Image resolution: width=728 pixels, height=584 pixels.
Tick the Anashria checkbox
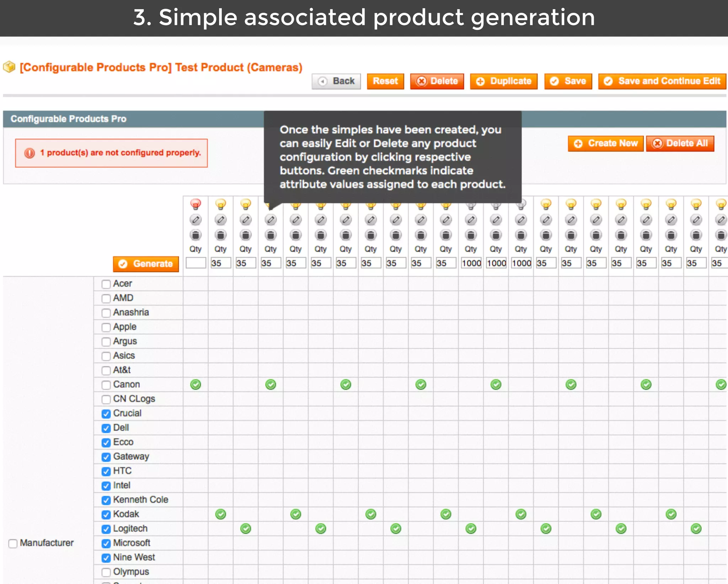pyautogui.click(x=106, y=313)
